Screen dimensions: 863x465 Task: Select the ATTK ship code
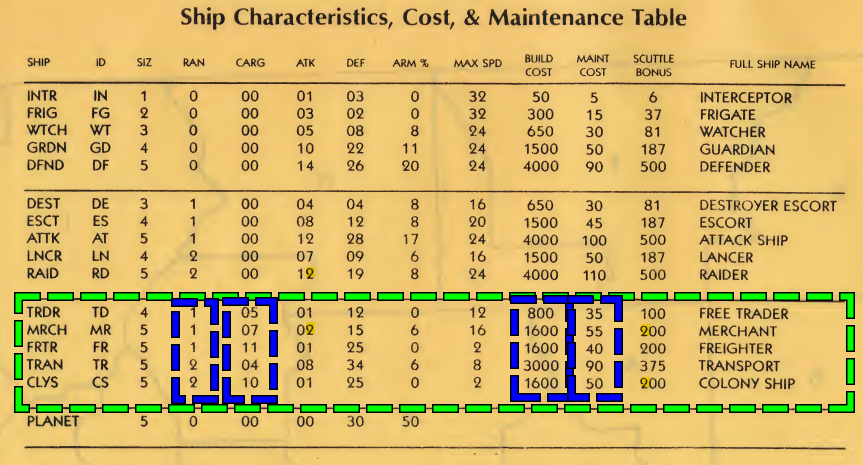(43, 239)
